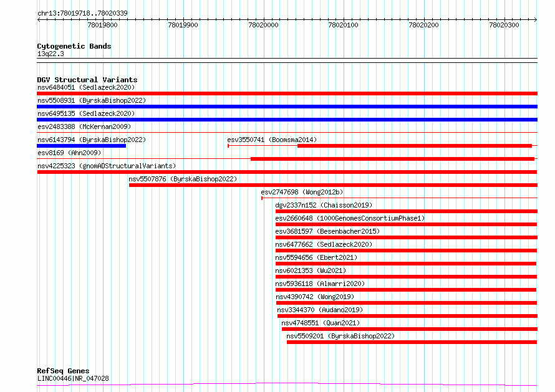Click the red bar under nsv4225323
Viewport: 555px width, 392px height.
click(x=287, y=172)
